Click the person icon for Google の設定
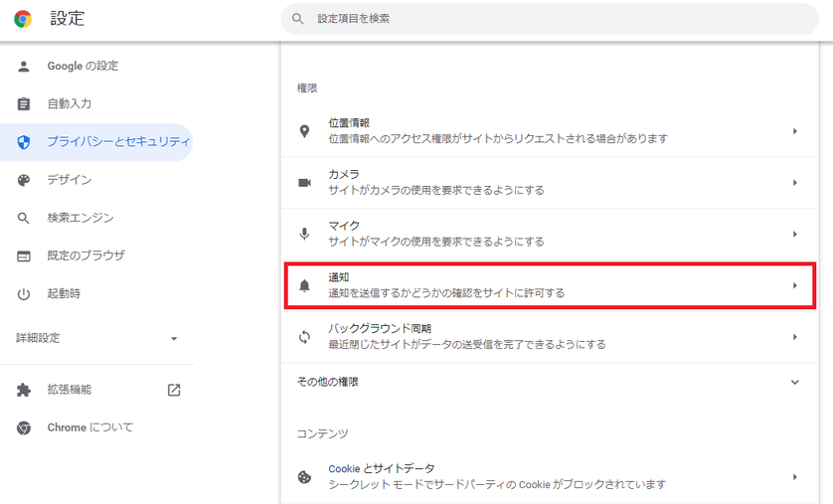The height and width of the screenshot is (504, 833). coord(24,67)
